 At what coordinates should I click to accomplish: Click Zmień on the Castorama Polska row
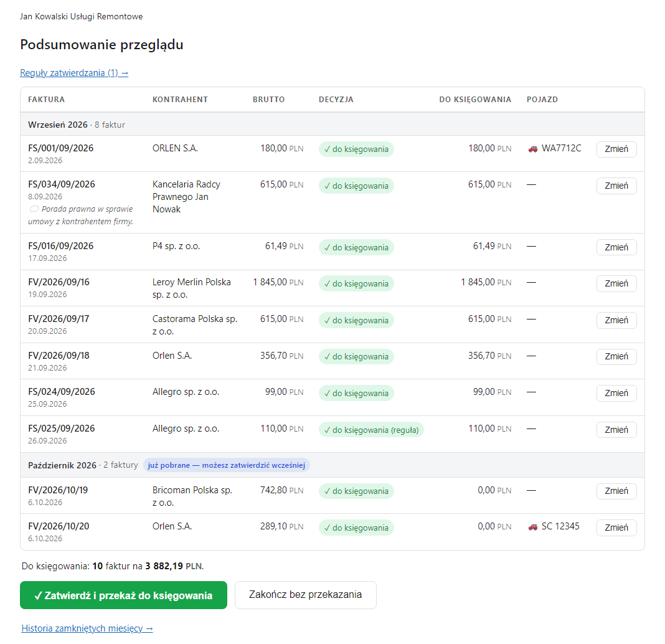pyautogui.click(x=616, y=320)
